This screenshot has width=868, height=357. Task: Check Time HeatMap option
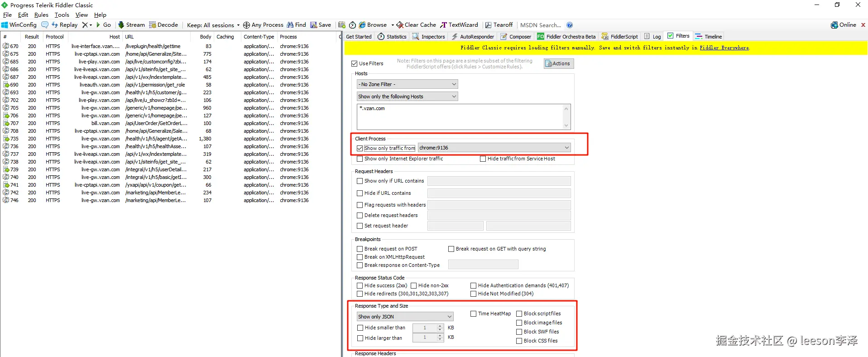click(473, 314)
